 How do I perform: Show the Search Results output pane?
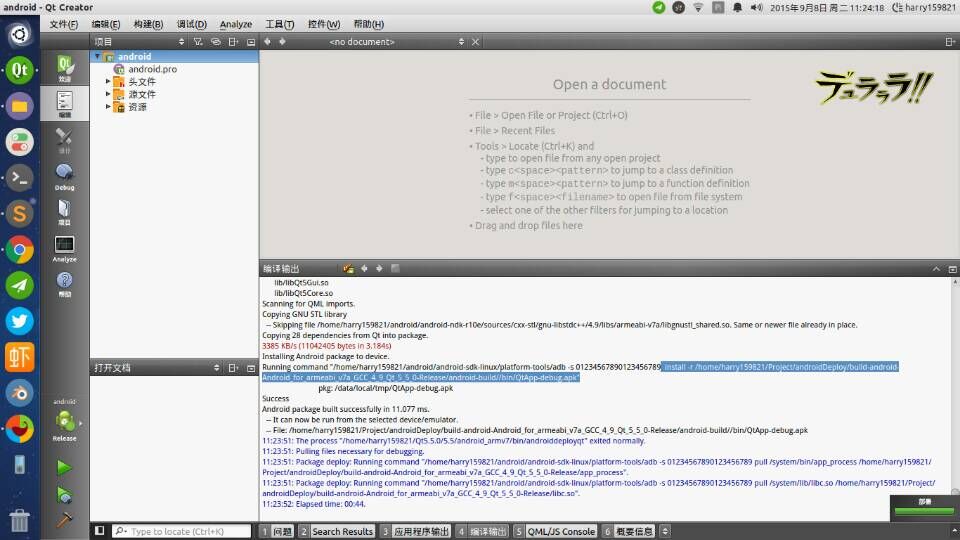tap(336, 531)
